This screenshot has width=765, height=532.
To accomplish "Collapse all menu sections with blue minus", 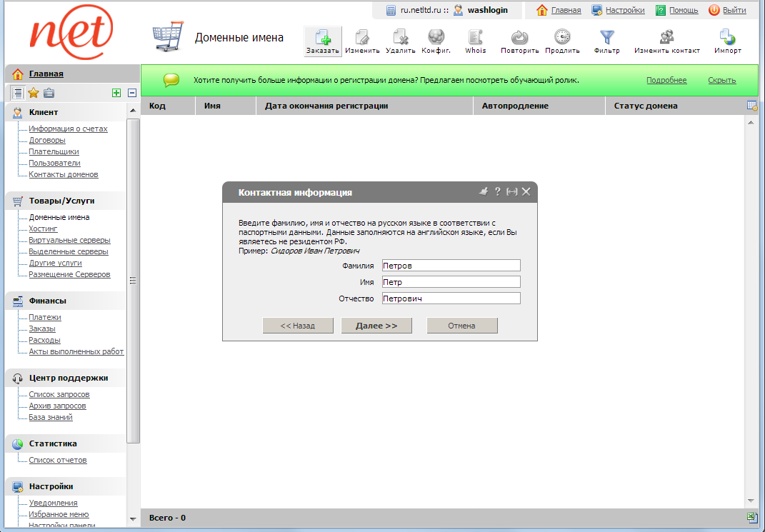I will point(132,93).
